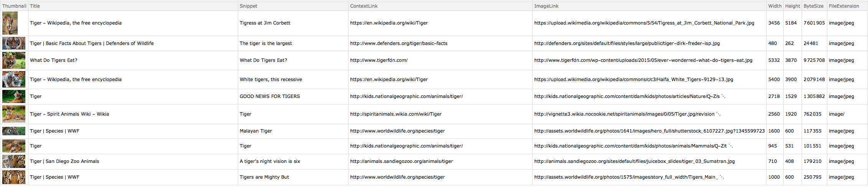Viewport: 868px width, 191px height.
Task: Select the Spirit Animals Wiki tiger thumbnail
Action: pyautogui.click(x=14, y=114)
